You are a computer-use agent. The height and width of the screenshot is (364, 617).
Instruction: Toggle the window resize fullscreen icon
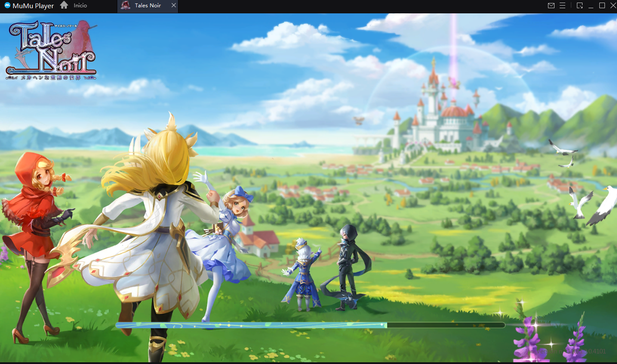[579, 6]
